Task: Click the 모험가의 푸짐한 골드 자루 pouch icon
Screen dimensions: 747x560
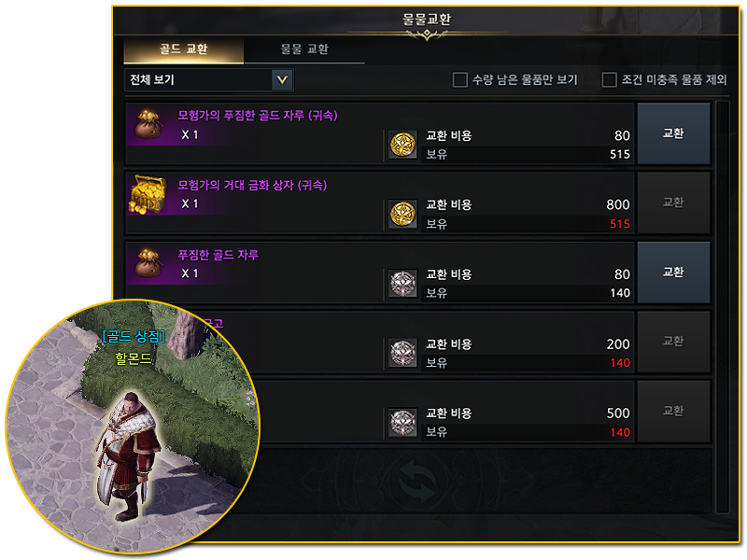Action: (148, 124)
